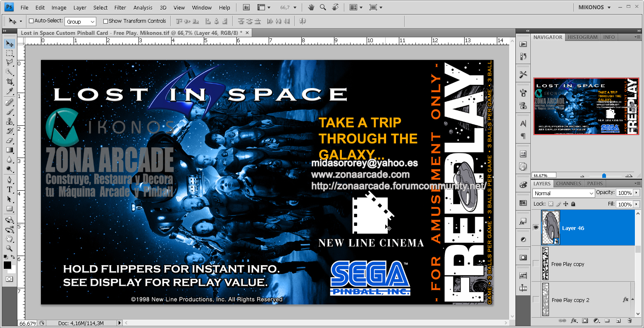Expand the status bar info arrow

click(x=120, y=323)
